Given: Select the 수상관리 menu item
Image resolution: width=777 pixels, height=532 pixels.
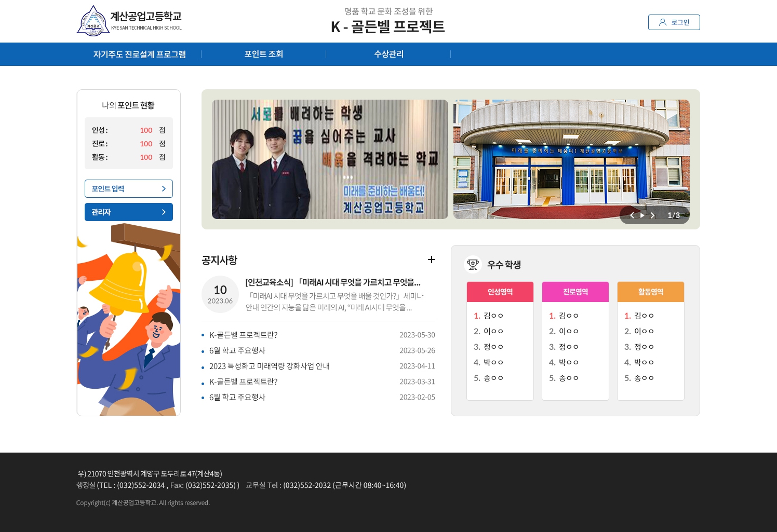Looking at the screenshot, I should click(388, 54).
